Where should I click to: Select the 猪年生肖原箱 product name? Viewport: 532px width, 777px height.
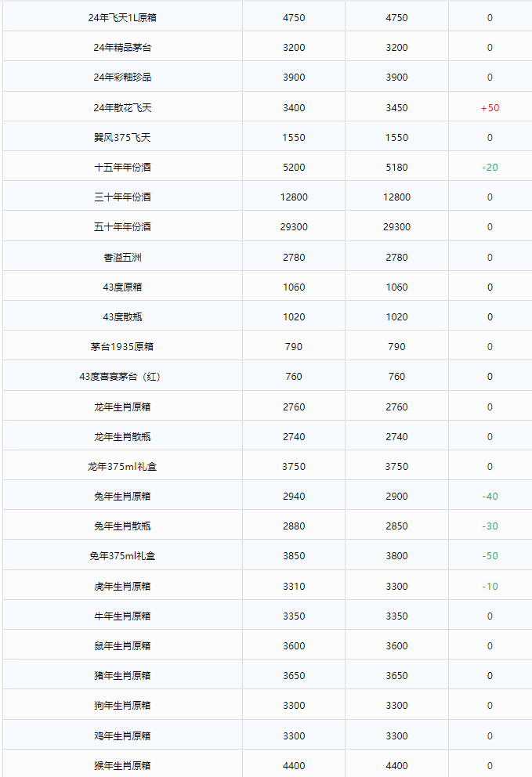coord(122,676)
